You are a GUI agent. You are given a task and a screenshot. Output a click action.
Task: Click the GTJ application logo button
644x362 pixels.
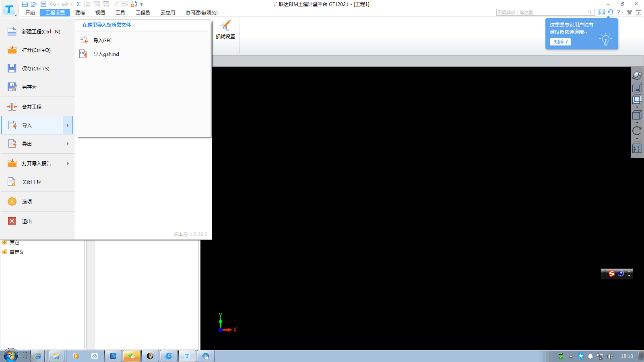9,9
